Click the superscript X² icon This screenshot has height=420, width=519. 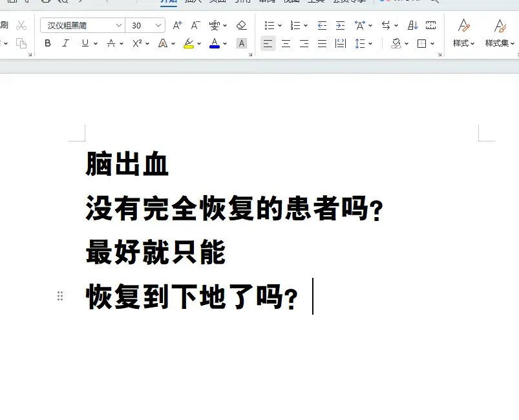click(137, 43)
